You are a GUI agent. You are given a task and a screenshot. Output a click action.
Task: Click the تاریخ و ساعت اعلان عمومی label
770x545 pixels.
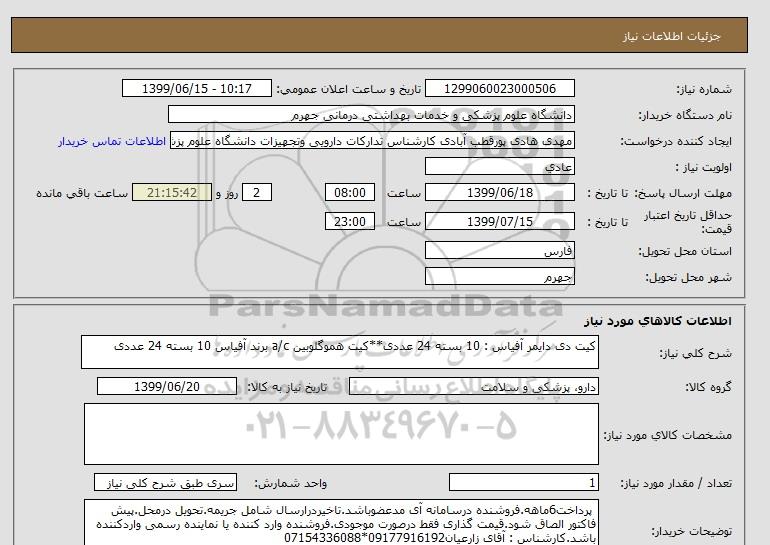coord(349,89)
